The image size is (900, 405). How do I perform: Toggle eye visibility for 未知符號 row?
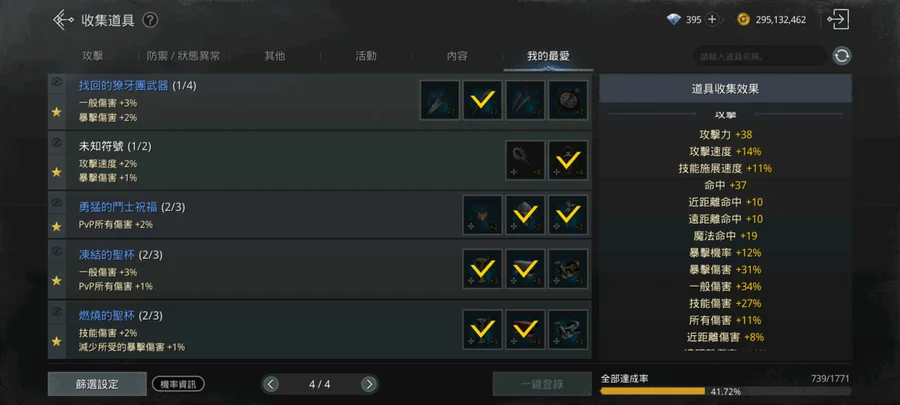[x=56, y=142]
